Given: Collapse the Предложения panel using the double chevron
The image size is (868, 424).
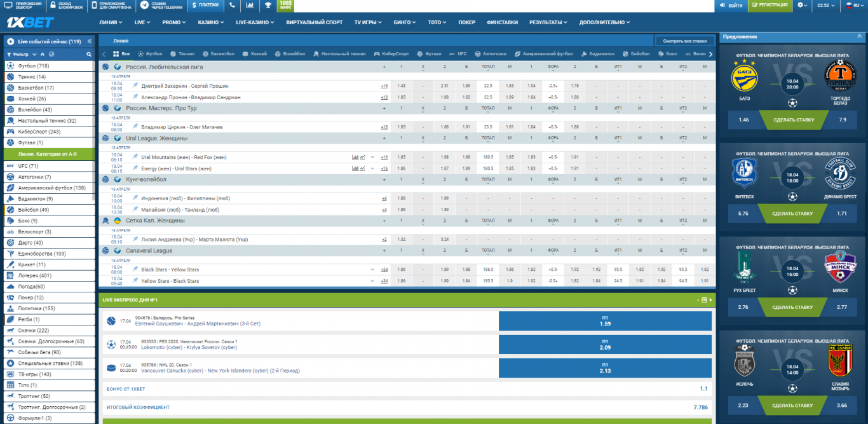Looking at the screenshot, I should pos(860,37).
